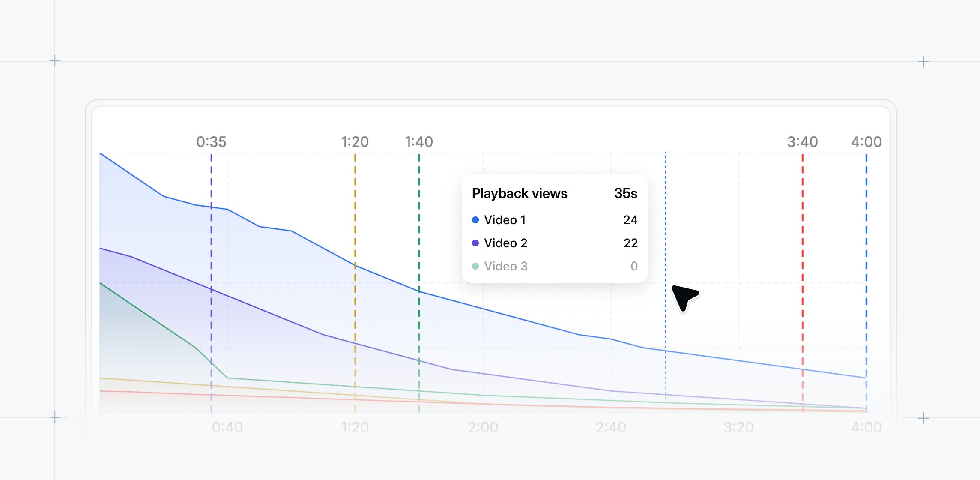Click the purple dashed marker at 0:35
The height and width of the screenshot is (480, 980).
211,279
